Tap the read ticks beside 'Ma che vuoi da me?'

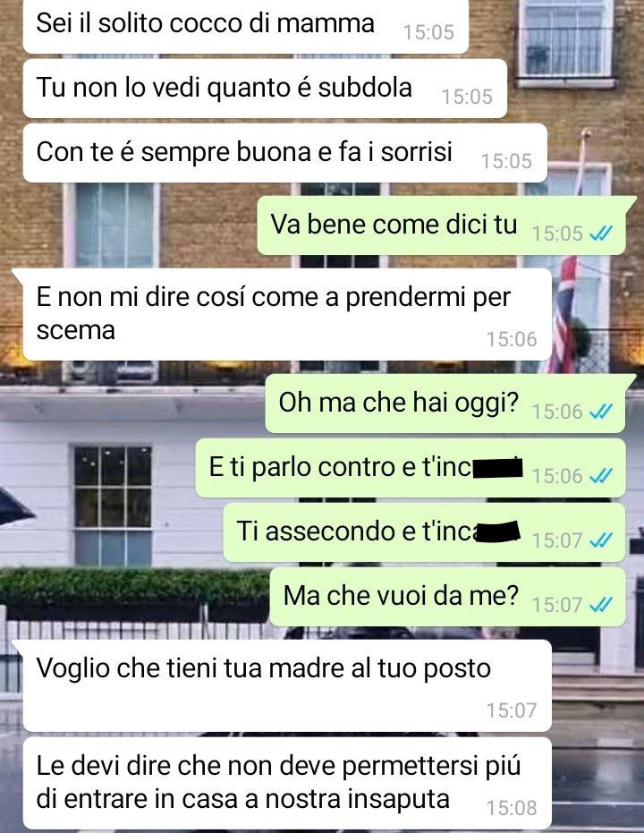[x=601, y=605]
